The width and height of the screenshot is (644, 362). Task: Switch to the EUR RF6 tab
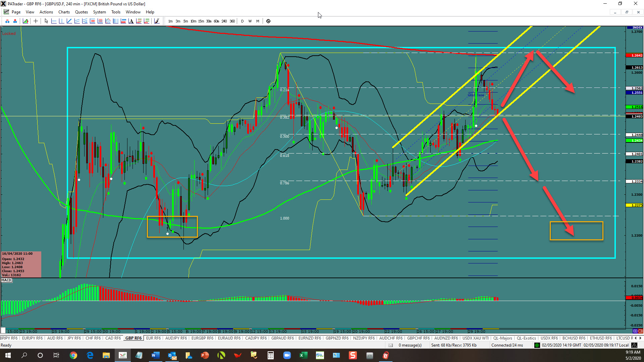pyautogui.click(x=153, y=338)
